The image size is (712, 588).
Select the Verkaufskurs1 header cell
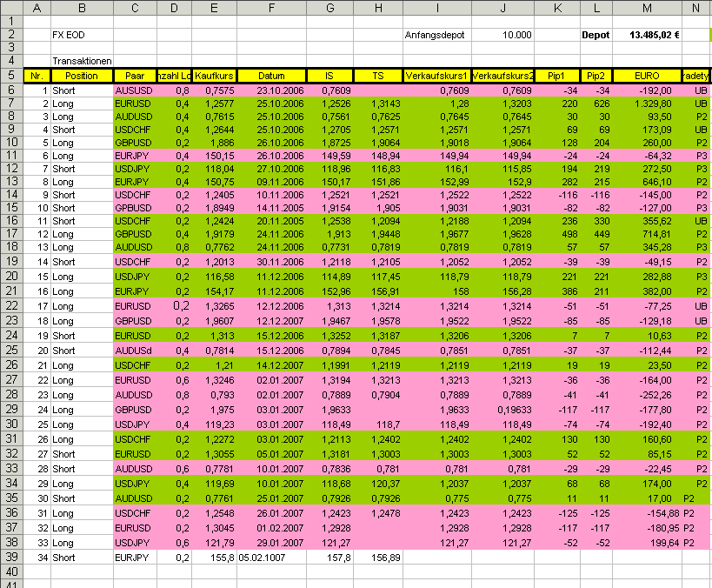436,76
